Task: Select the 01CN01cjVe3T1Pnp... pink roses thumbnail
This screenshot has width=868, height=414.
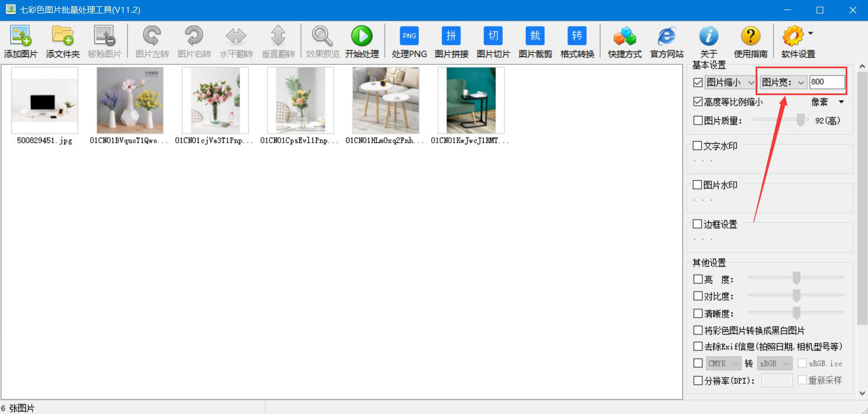Action: click(x=215, y=101)
